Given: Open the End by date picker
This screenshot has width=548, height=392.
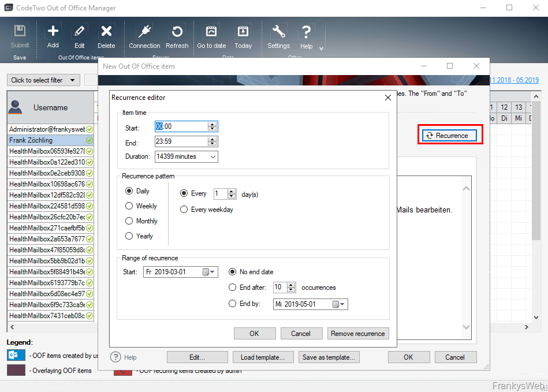Looking at the screenshot, I should click(x=339, y=304).
